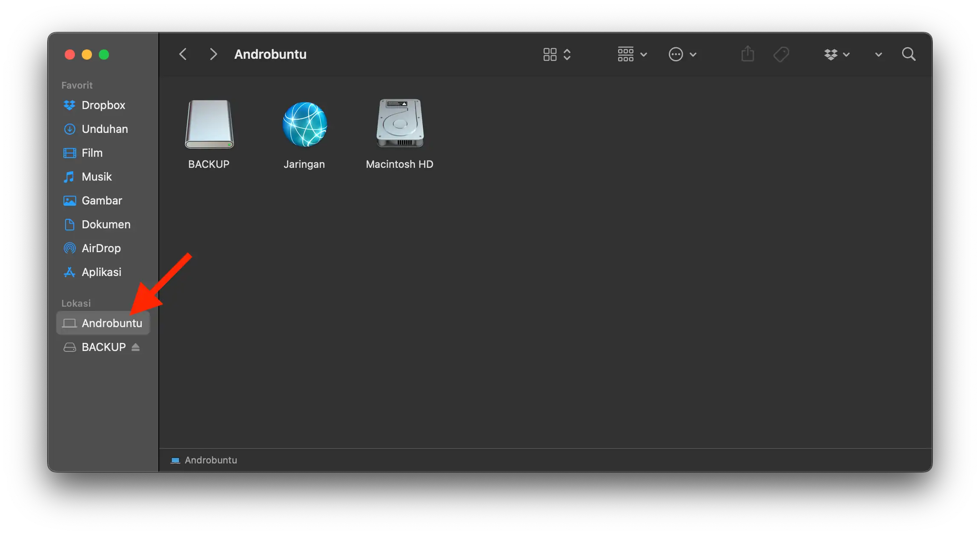Open the Unduhan downloads folder
This screenshot has height=535, width=980.
pyautogui.click(x=104, y=129)
